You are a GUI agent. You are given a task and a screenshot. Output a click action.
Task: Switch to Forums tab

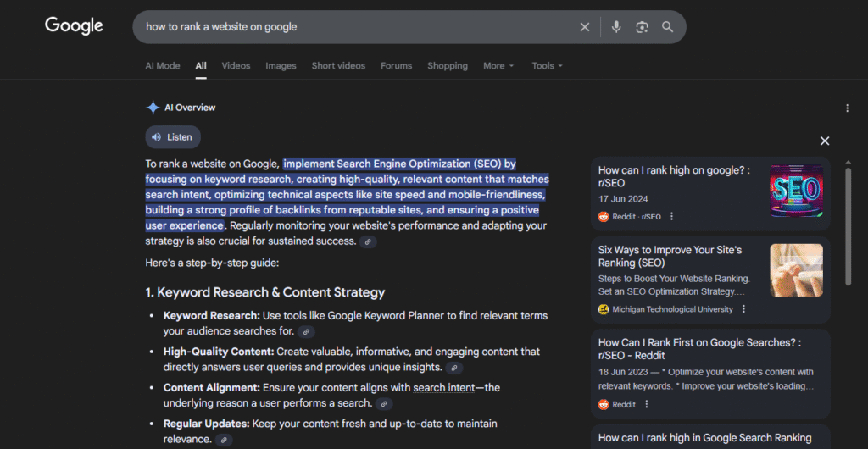click(397, 66)
